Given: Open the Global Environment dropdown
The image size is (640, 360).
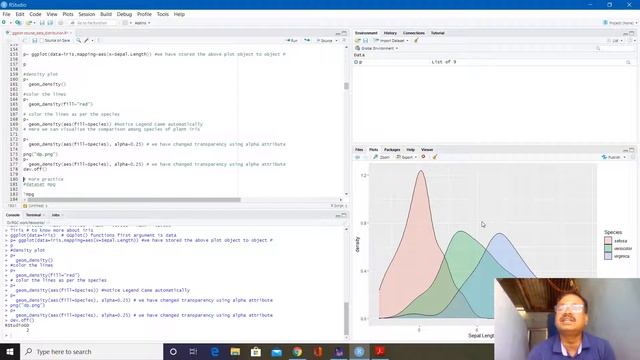Looking at the screenshot, I should click(x=376, y=48).
